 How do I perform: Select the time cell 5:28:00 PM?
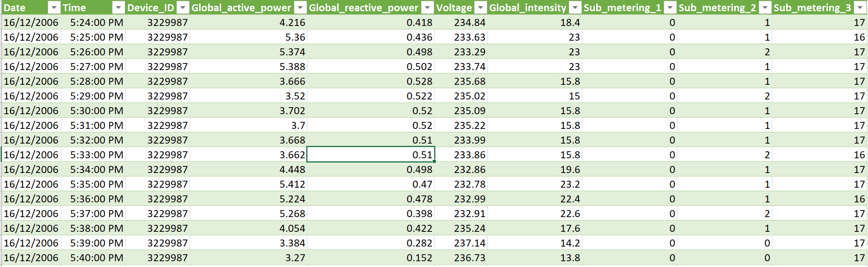[x=93, y=81]
